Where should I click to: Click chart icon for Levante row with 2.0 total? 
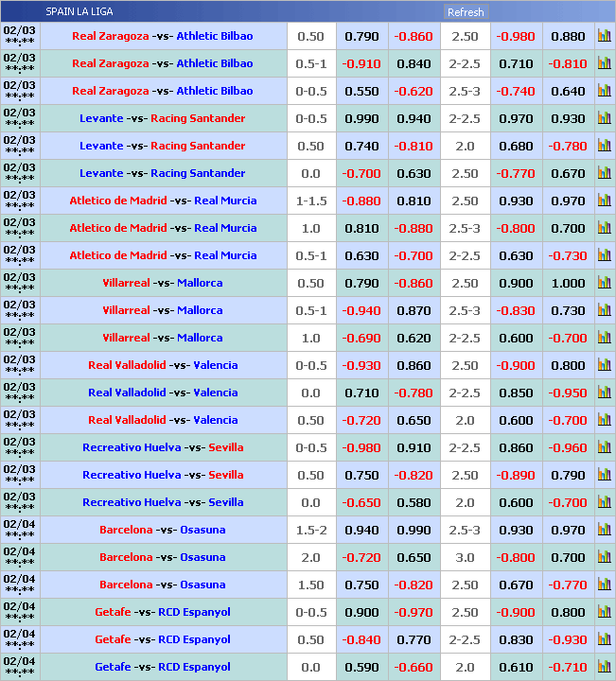coord(604,146)
